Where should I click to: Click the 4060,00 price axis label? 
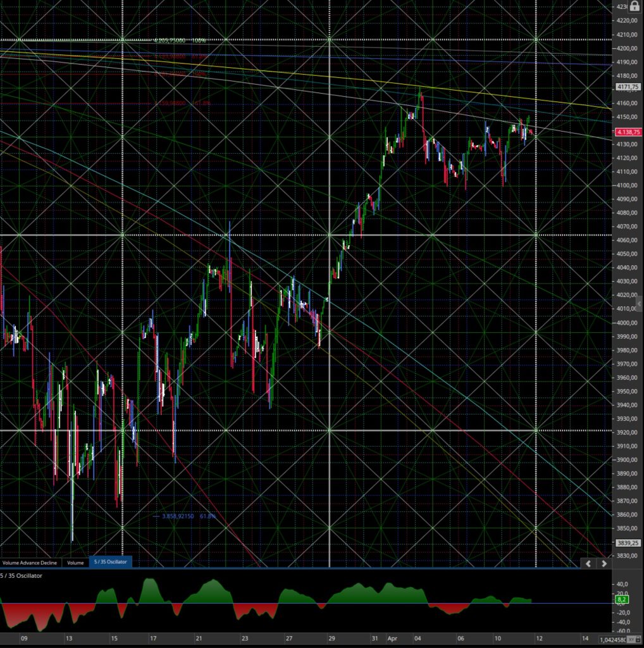tap(627, 240)
